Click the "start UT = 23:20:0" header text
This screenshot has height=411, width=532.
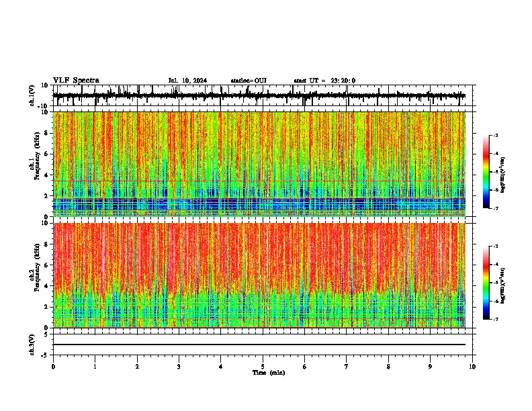click(x=324, y=81)
